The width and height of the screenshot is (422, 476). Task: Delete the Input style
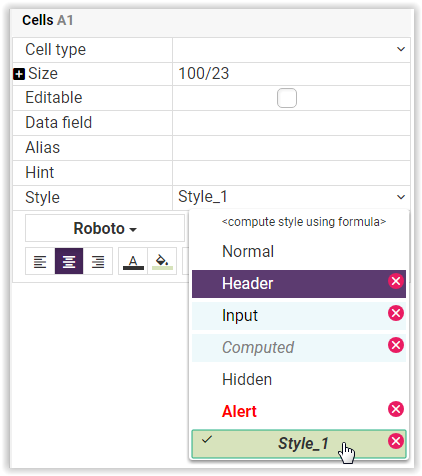396,313
